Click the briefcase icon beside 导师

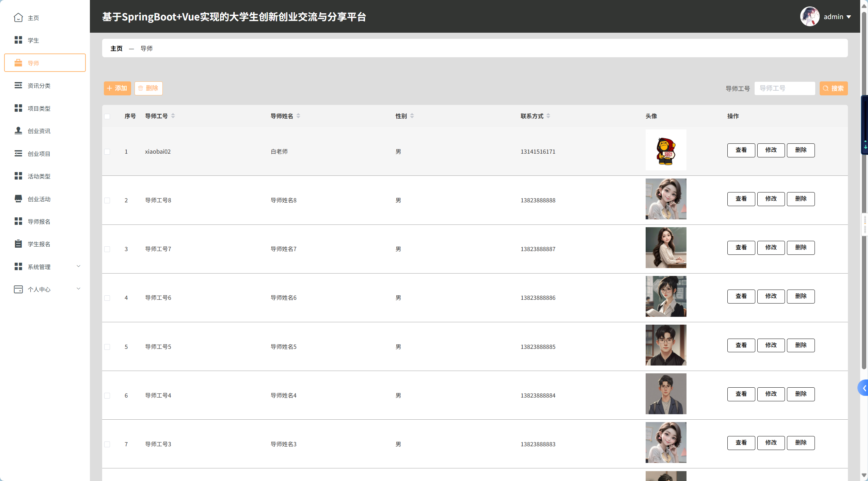click(x=18, y=63)
